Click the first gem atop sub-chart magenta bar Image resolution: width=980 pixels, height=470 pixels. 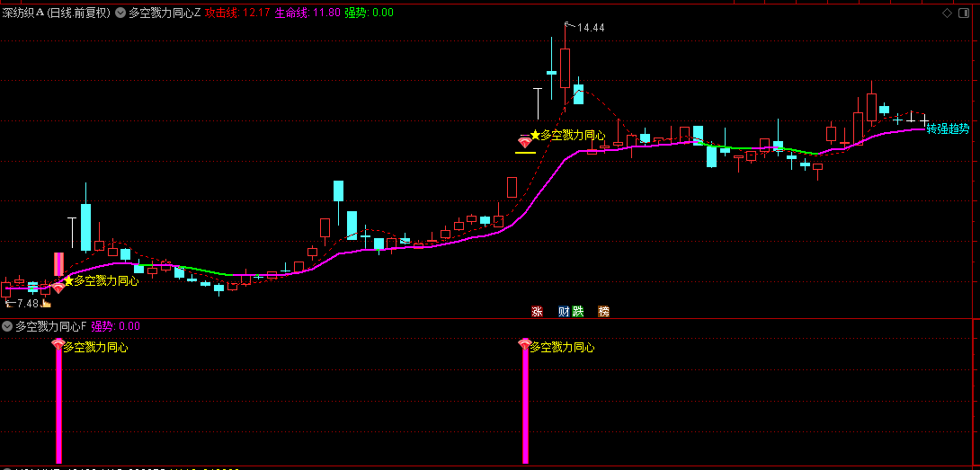click(58, 344)
